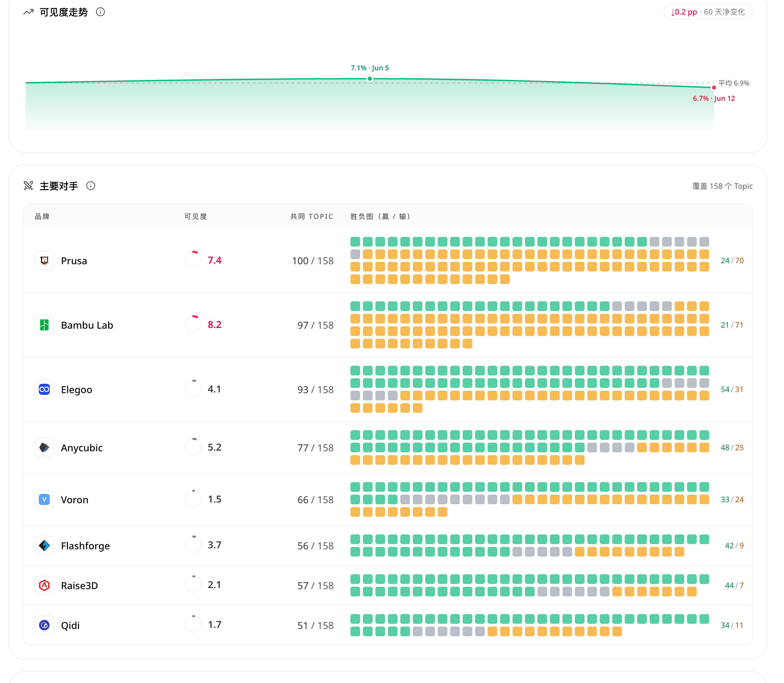
Task: Click the Flashforge visibility ring gauge
Action: tap(193, 545)
